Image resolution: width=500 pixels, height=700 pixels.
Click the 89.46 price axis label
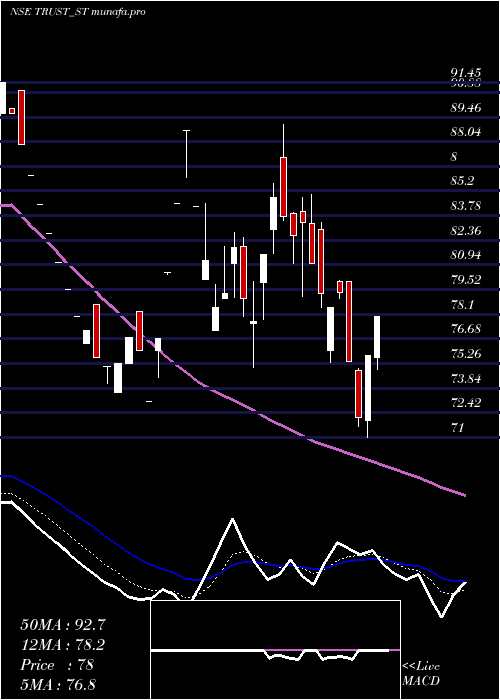pos(466,108)
